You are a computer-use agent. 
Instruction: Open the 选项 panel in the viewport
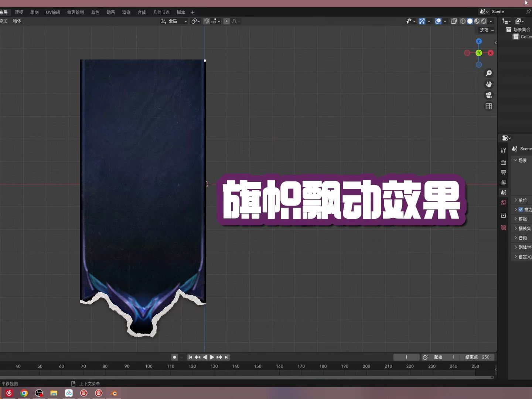tap(484, 30)
